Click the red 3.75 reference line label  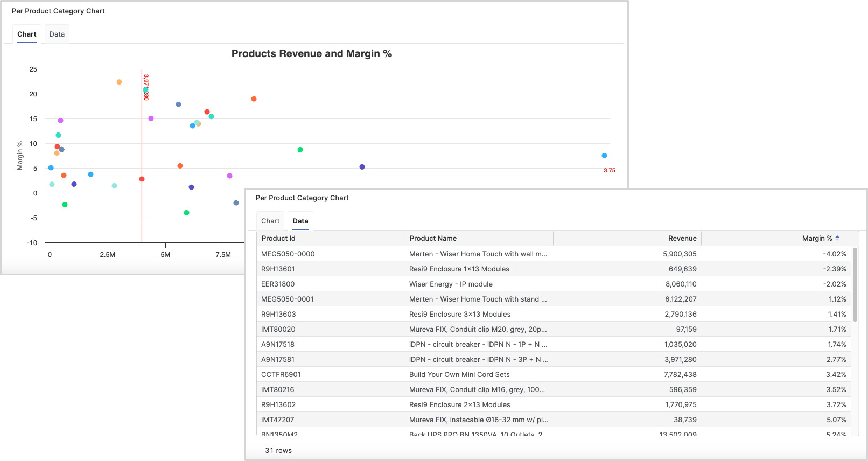[x=609, y=170]
